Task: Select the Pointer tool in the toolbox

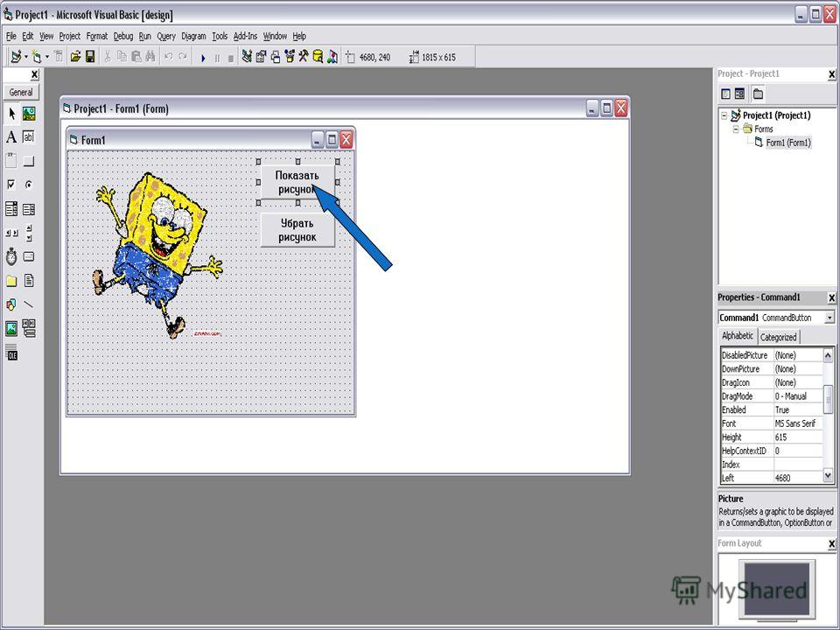Action: pos(11,114)
